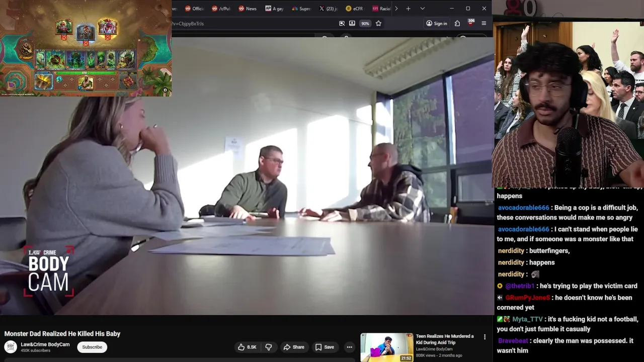Click the emoji in nerdidity's chat message

click(535, 274)
